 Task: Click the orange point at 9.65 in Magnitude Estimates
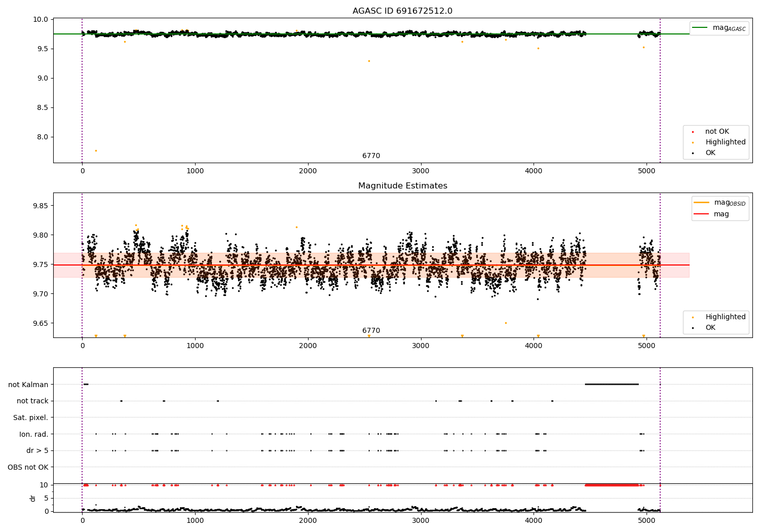(506, 323)
